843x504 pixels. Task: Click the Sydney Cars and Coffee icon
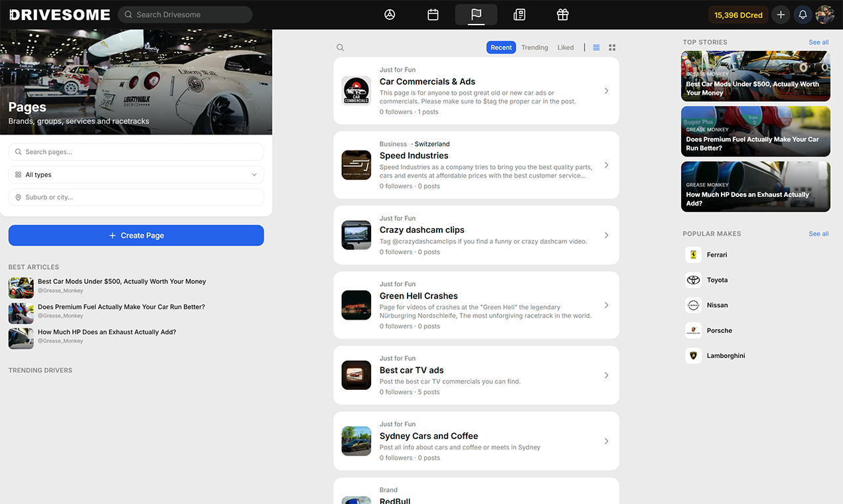click(356, 441)
